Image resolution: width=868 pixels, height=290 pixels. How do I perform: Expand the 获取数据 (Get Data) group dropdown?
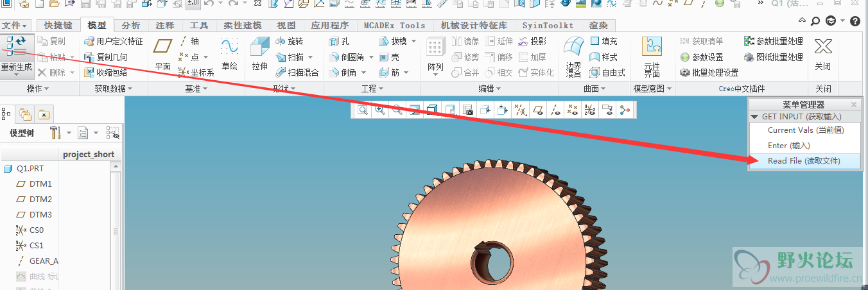(x=113, y=89)
